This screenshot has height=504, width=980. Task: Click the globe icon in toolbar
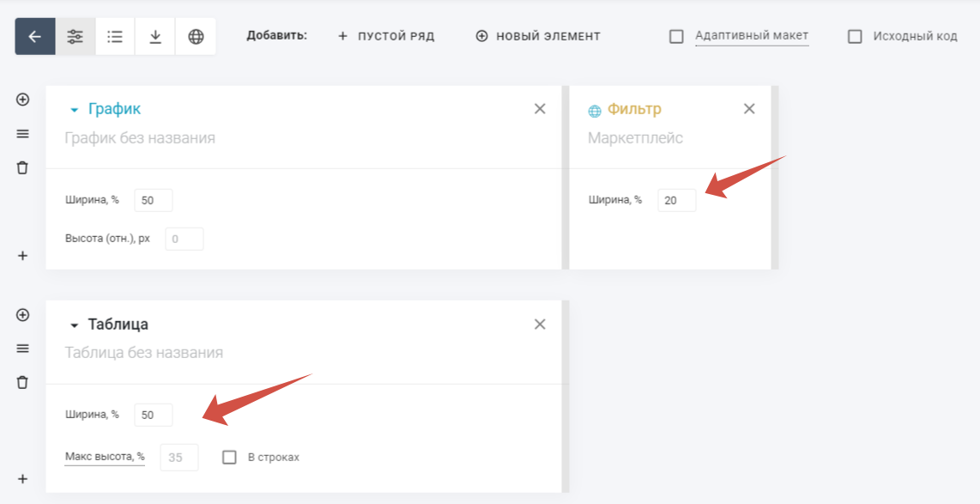[x=196, y=36]
